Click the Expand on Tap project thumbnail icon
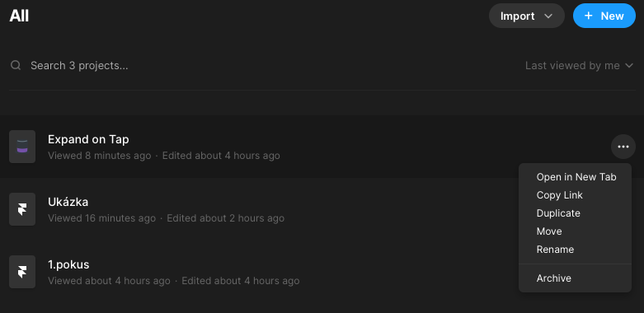The height and width of the screenshot is (313, 644). pyautogui.click(x=22, y=147)
